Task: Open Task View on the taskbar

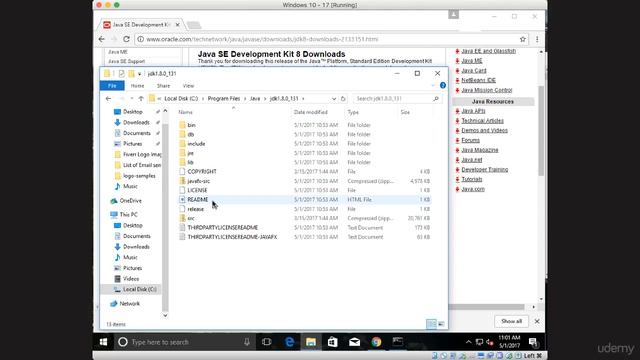Action: coord(267,342)
